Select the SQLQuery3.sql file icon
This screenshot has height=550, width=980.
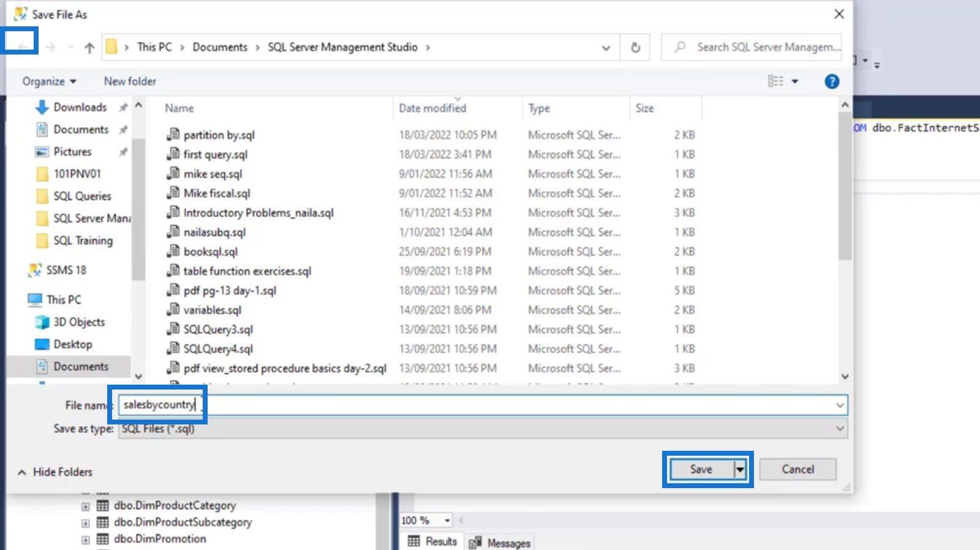173,329
